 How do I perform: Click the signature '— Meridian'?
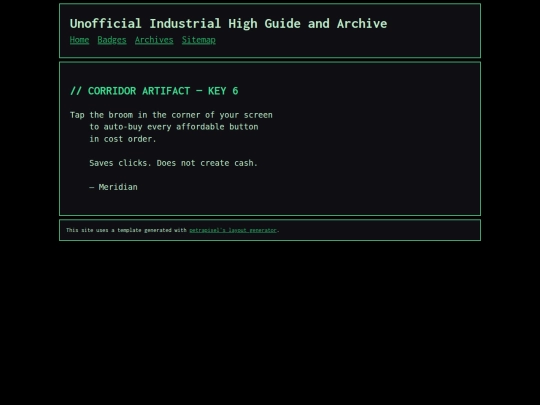[113, 187]
